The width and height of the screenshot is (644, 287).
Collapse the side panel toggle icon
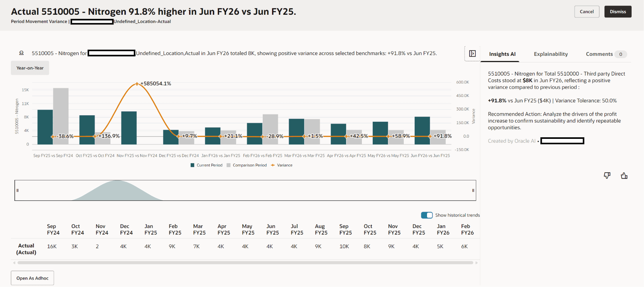click(472, 54)
